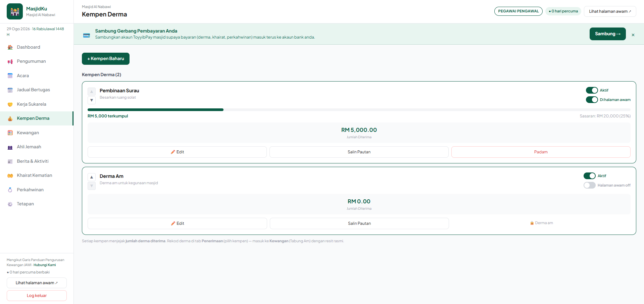Click the MasjidKu mosque logo icon
Image resolution: width=644 pixels, height=304 pixels.
click(x=15, y=11)
